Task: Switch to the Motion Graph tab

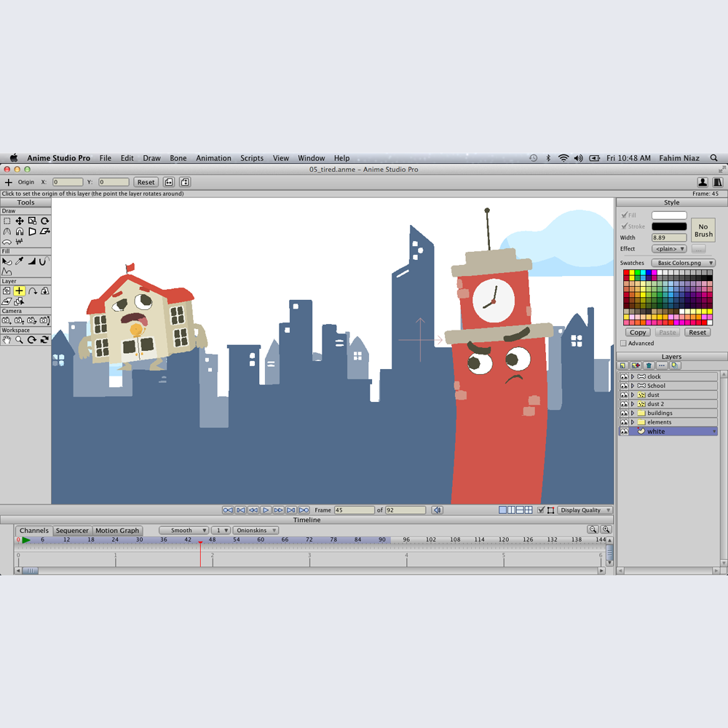Action: [117, 530]
